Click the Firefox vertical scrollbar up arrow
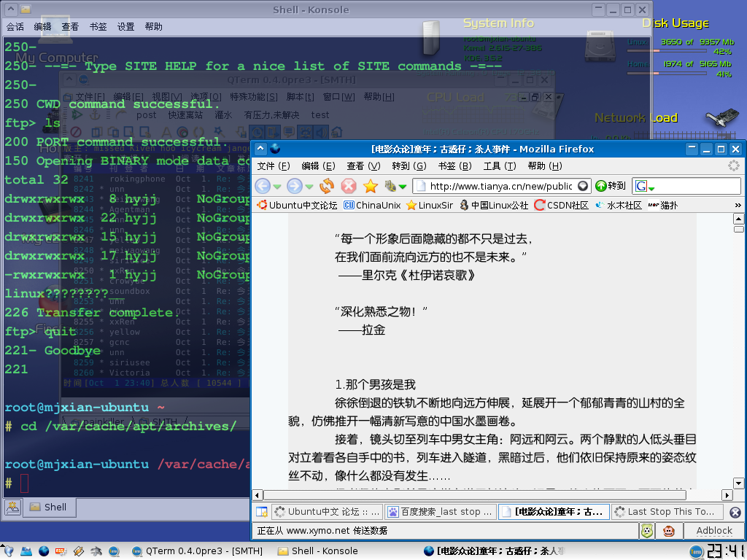Image resolution: width=747 pixels, height=560 pixels. 738,219
